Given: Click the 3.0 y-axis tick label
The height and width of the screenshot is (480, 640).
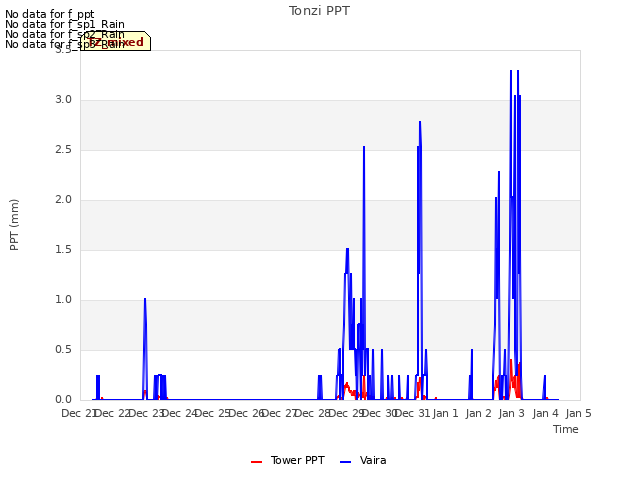Looking at the screenshot, I should [63, 100].
